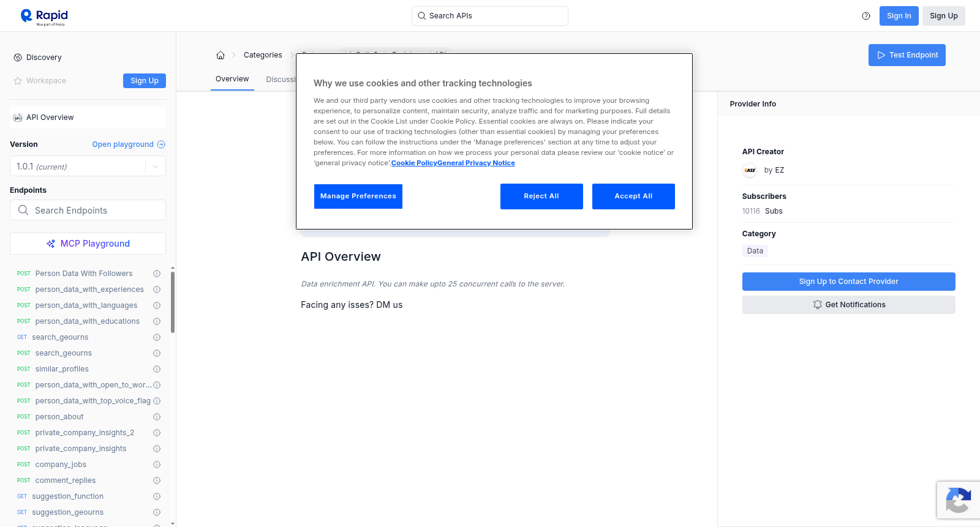
Task: Click Sign Up to Contact Provider
Action: pos(848,282)
